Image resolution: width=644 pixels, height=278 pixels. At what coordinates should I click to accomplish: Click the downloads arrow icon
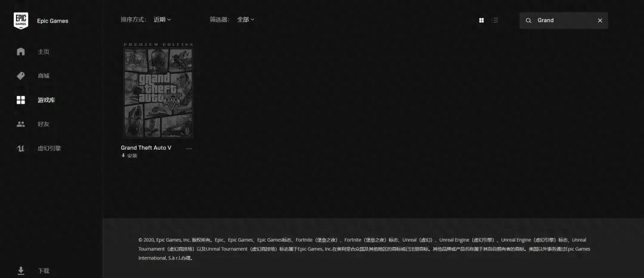pyautogui.click(x=21, y=270)
